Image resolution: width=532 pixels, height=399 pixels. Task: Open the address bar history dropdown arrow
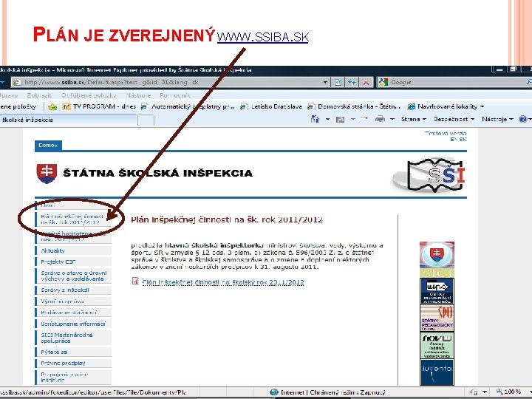click(325, 82)
